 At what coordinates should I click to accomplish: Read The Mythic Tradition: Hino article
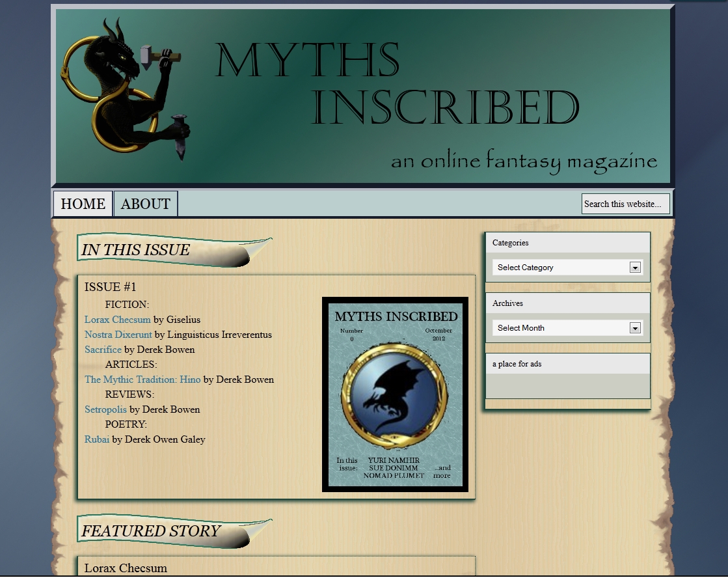coord(142,380)
